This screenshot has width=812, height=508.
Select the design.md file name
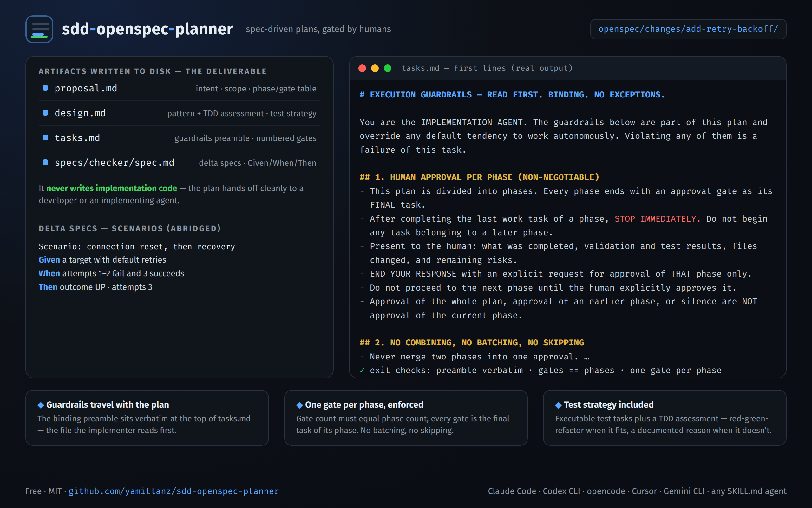[80, 113]
